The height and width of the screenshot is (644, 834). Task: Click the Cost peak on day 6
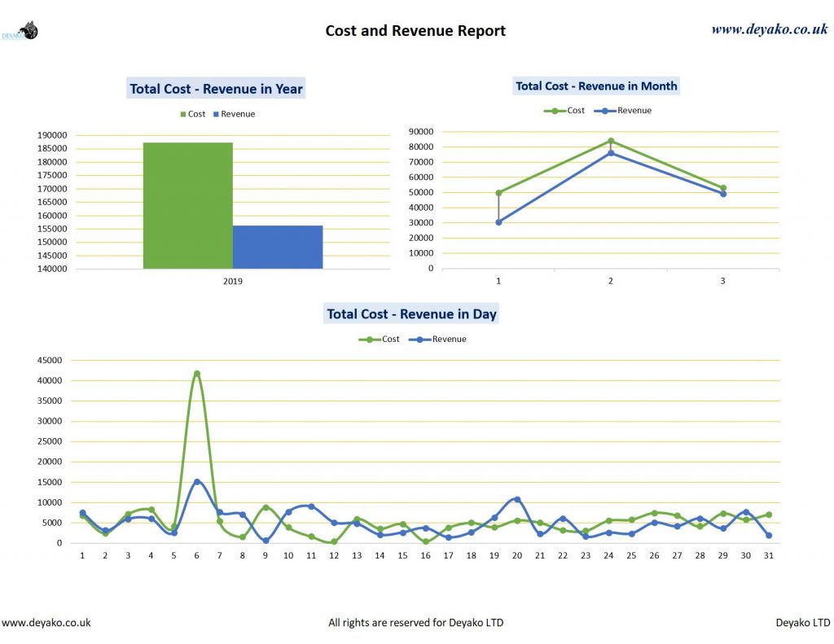[x=195, y=373]
